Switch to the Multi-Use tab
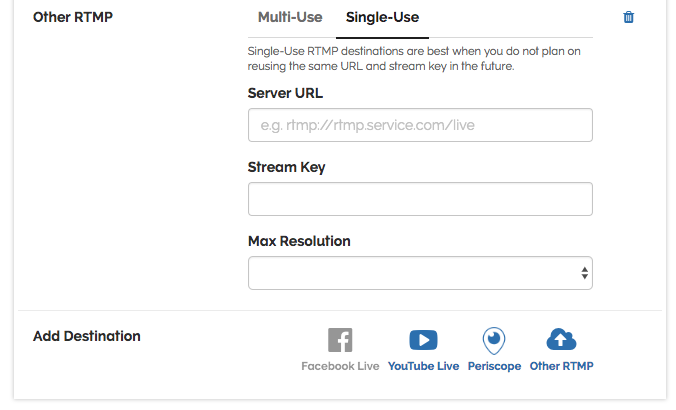Image resolution: width=676 pixels, height=410 pixels. 290,17
